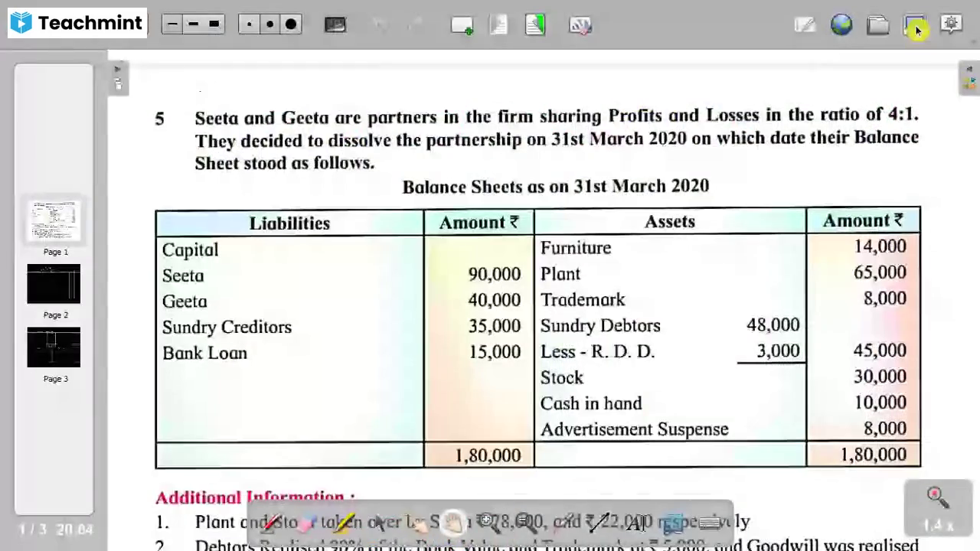Viewport: 980px width, 551px height.
Task: Select the dark eraser board icon in the toolbar
Action: pos(335,25)
